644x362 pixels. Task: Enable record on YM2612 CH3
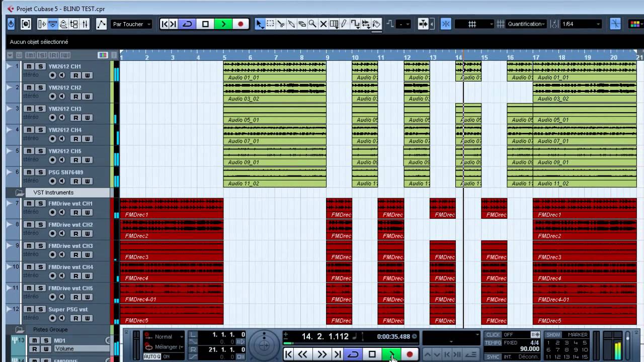(x=52, y=118)
